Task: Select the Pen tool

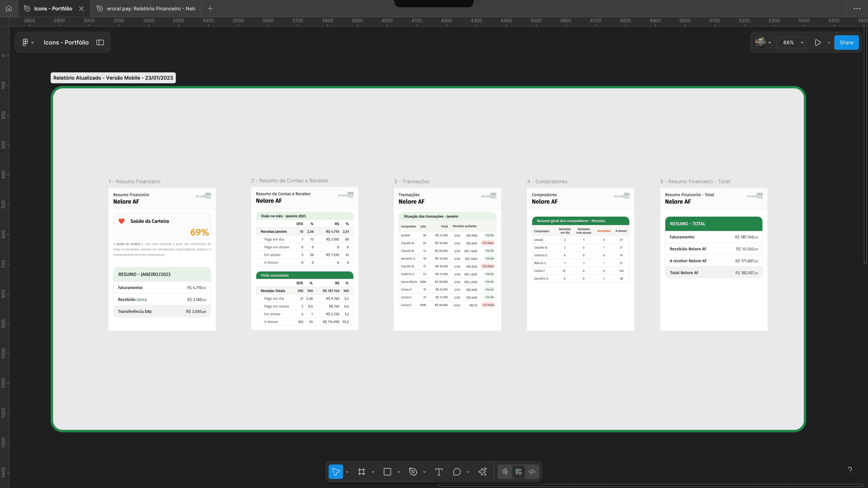Action: click(x=413, y=472)
